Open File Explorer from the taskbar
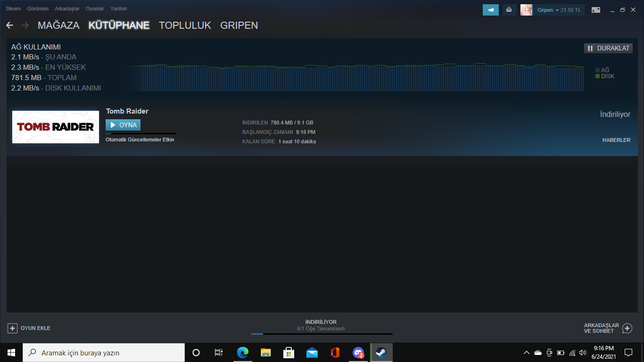The width and height of the screenshot is (644, 362). pyautogui.click(x=266, y=353)
